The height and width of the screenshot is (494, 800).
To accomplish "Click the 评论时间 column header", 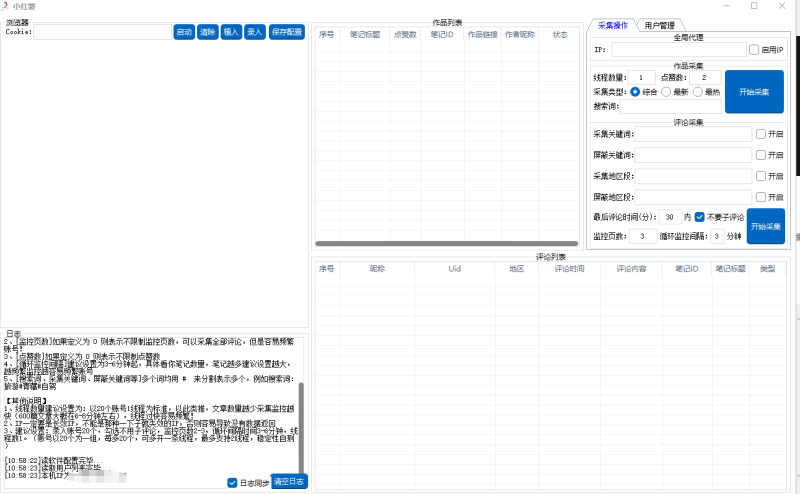I will pos(569,269).
